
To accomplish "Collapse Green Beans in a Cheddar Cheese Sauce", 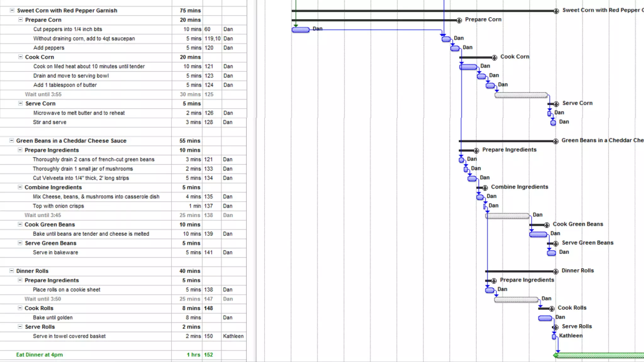I will click(12, 140).
